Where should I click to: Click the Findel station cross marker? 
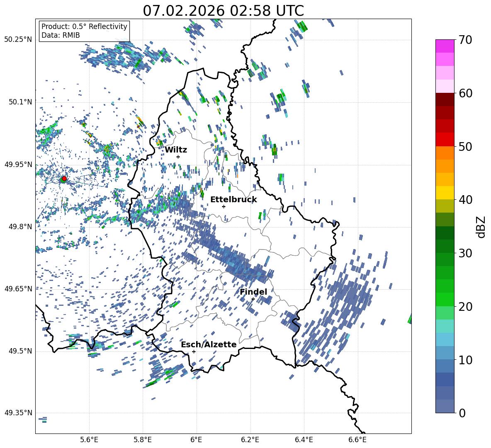click(253, 299)
